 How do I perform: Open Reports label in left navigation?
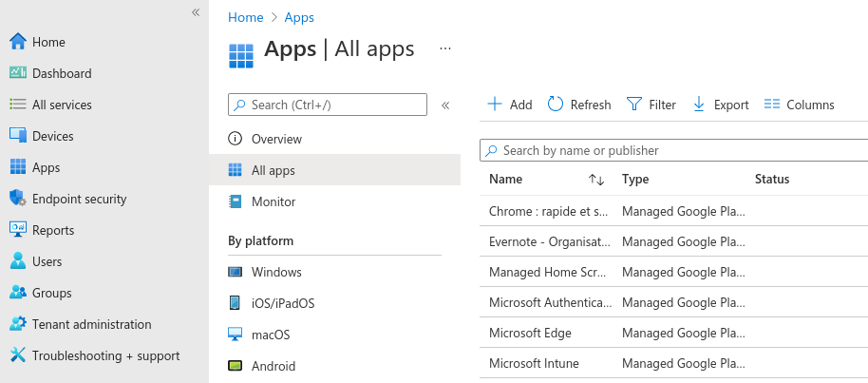(53, 230)
